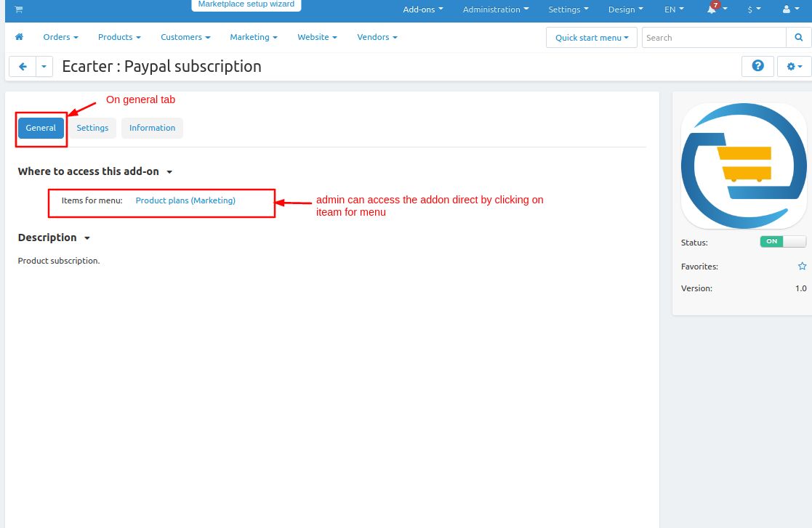Viewport: 812px width, 528px height.
Task: Switch to the Information tab
Action: tap(152, 128)
